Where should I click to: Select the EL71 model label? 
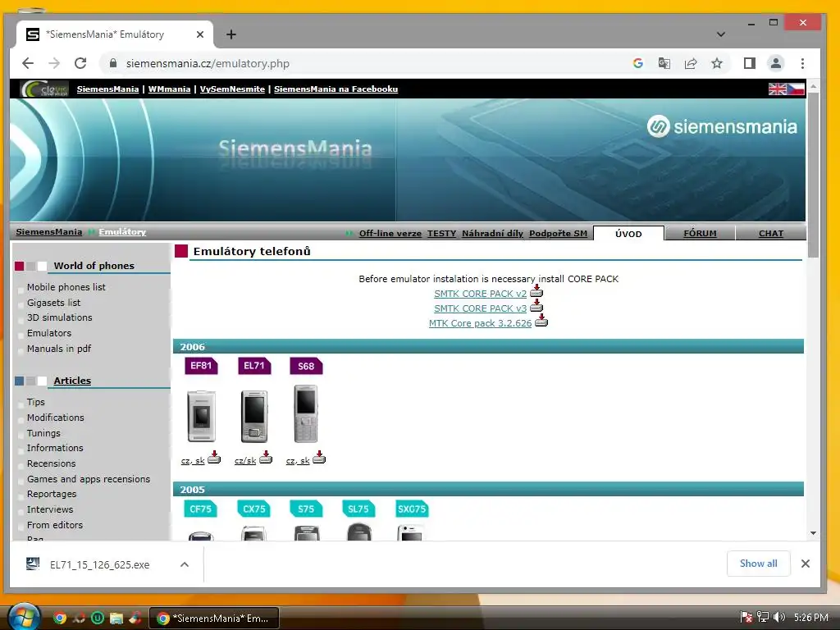254,366
